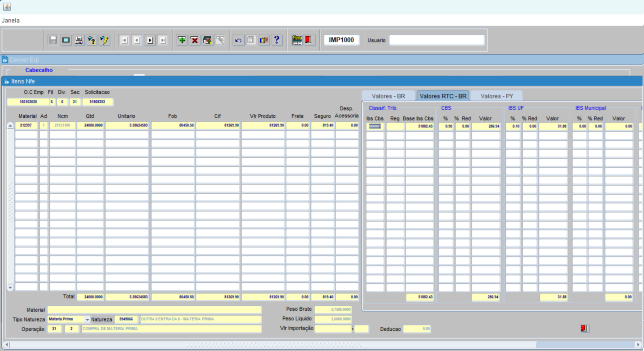Viewport: 644px width, 351px height.
Task: Open help with the question mark icon
Action: (277, 40)
